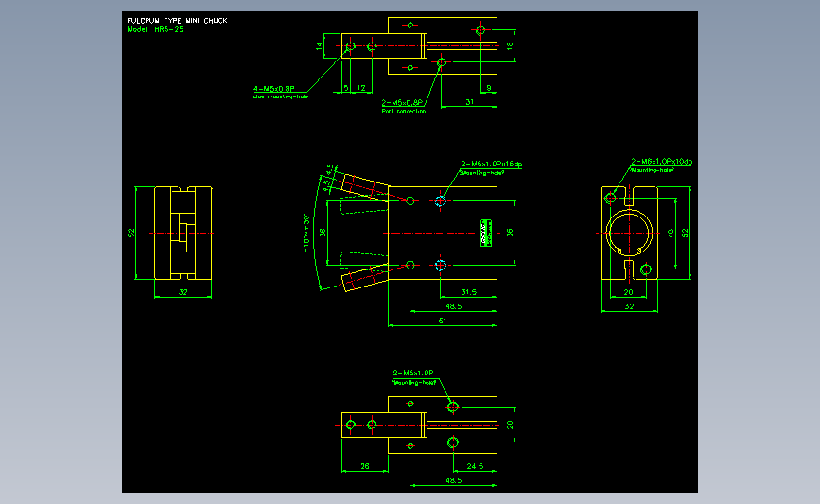Click the "52" height dimension in left view

(131, 233)
